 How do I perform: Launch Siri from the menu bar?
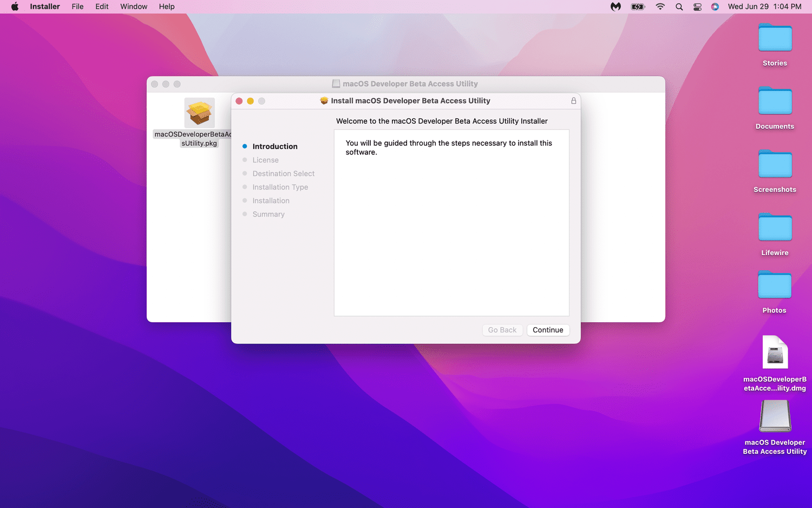pos(715,6)
